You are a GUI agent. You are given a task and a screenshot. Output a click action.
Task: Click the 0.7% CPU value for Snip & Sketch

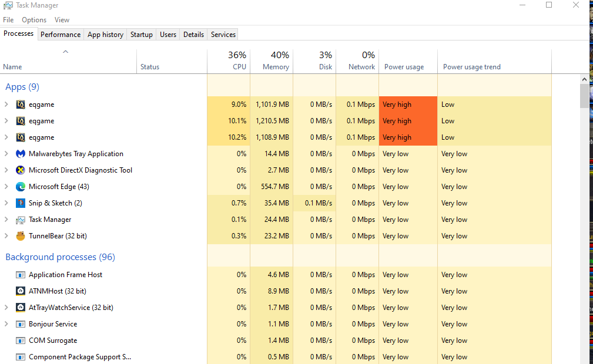pos(229,203)
